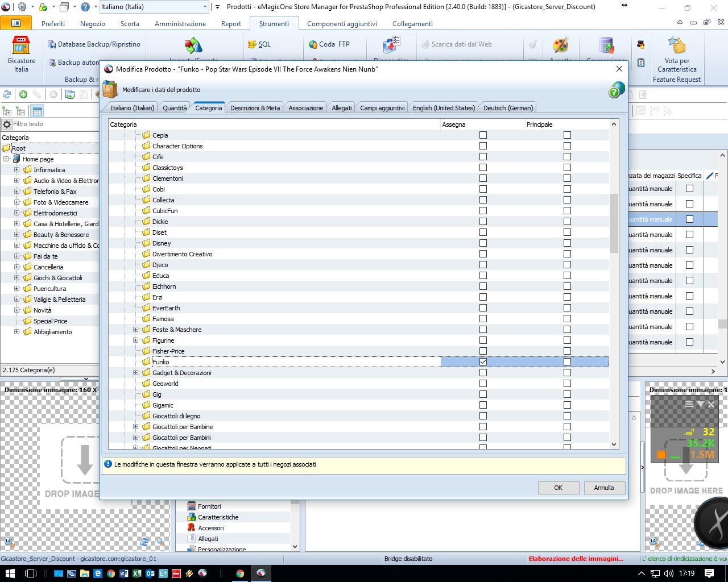728x582 pixels.
Task: Collapse Home page node in left tree
Action: [x=6, y=159]
